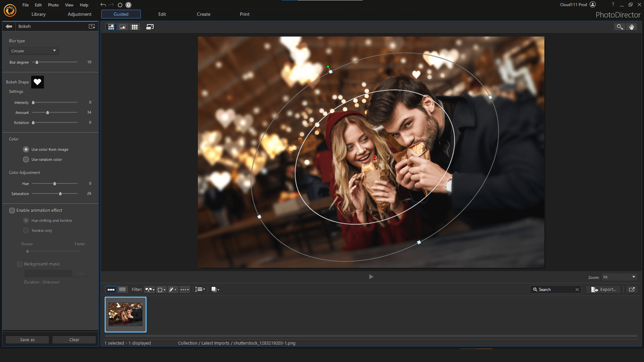Toggle Use random color radio button
This screenshot has width=644, height=362.
26,159
